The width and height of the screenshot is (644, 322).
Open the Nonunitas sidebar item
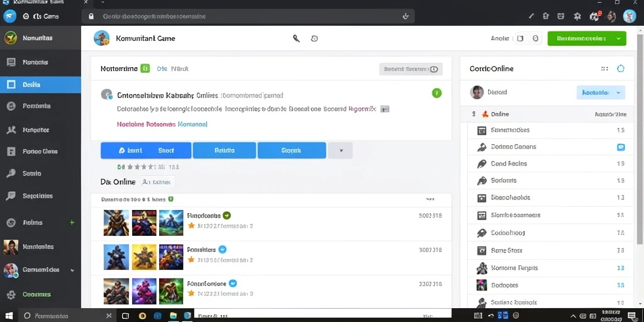tap(41, 38)
